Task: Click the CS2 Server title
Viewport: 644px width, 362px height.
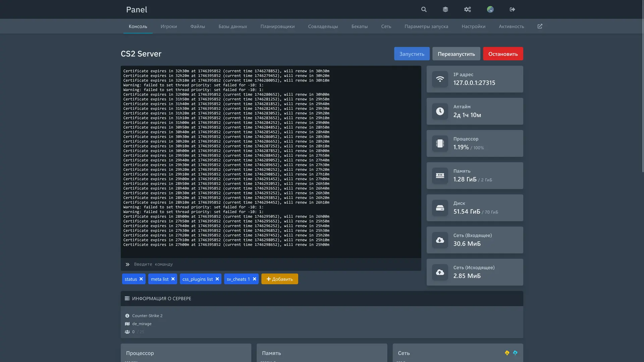Action: click(141, 54)
